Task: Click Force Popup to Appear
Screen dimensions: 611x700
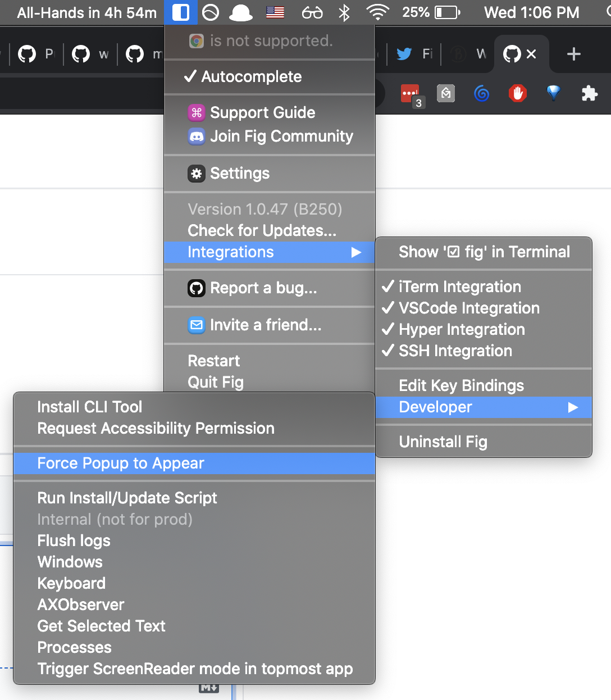Action: 120,463
